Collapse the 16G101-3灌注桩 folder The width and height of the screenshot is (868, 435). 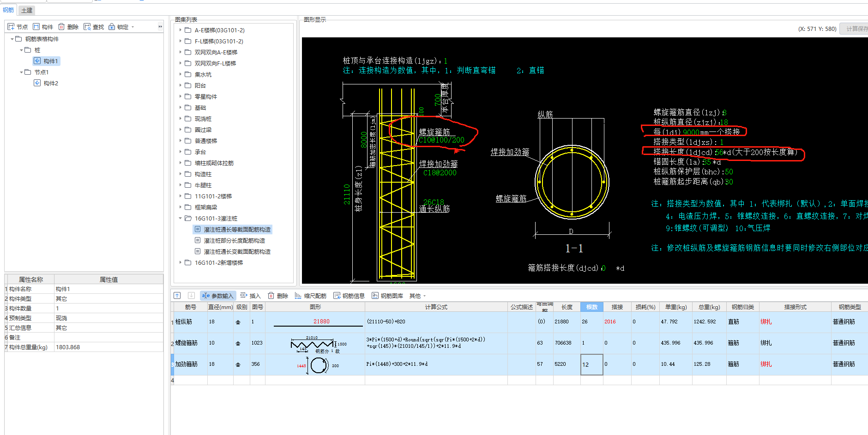pyautogui.click(x=181, y=218)
